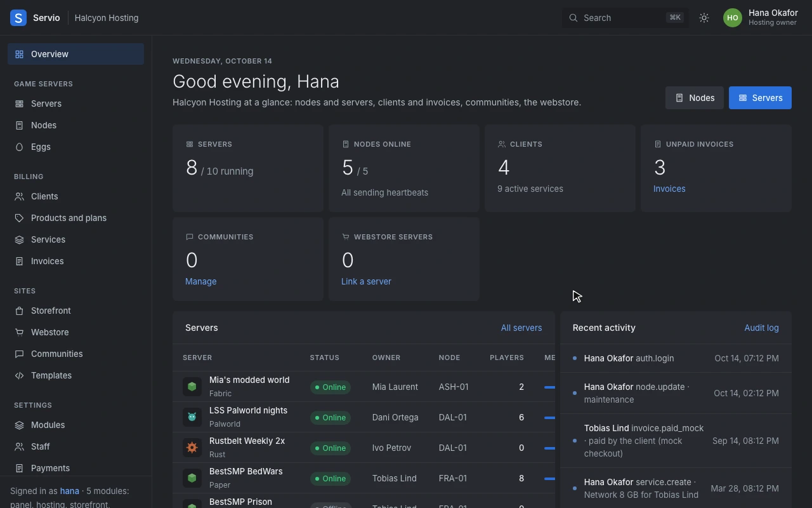Click the Online status badge for Mia Laurent

331,387
